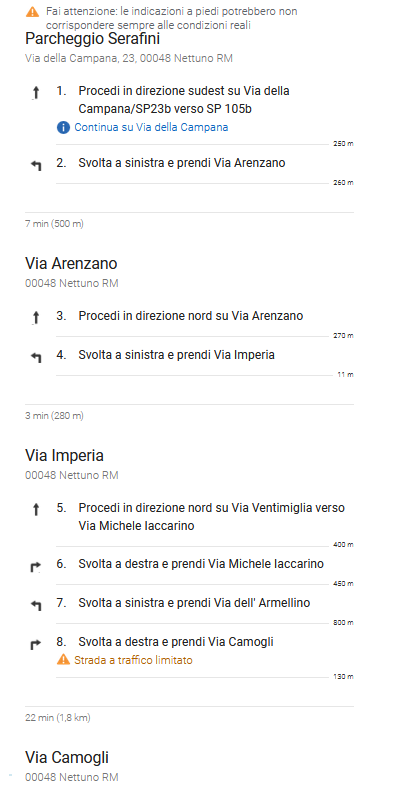Select the Via Arenzano section heading
414x802 pixels.
71,263
